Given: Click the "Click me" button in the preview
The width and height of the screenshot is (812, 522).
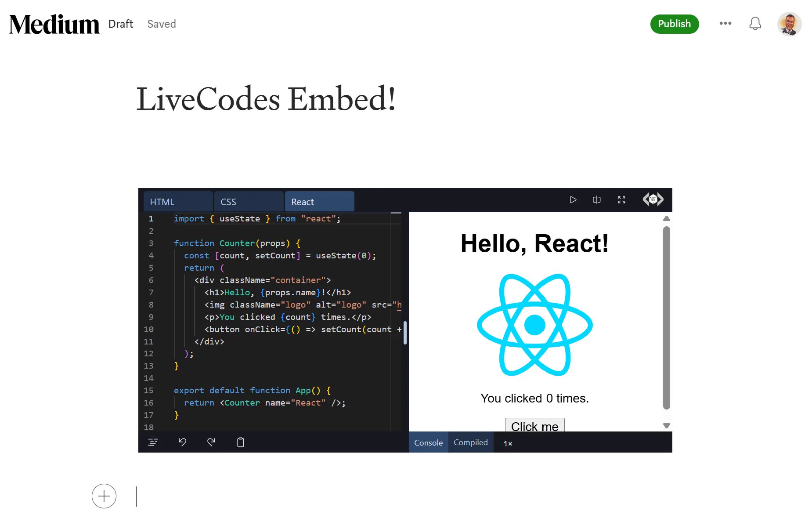Looking at the screenshot, I should click(534, 425).
